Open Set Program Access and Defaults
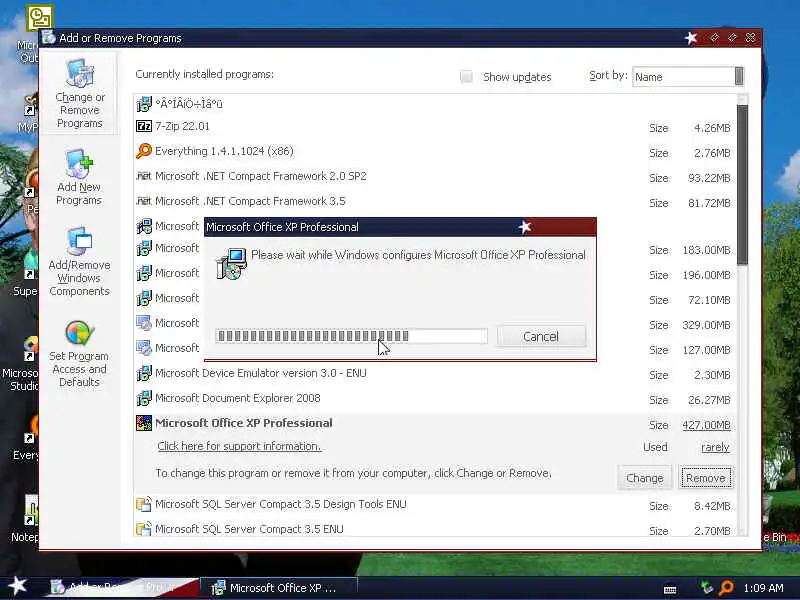This screenshot has height=600, width=800. [x=79, y=355]
